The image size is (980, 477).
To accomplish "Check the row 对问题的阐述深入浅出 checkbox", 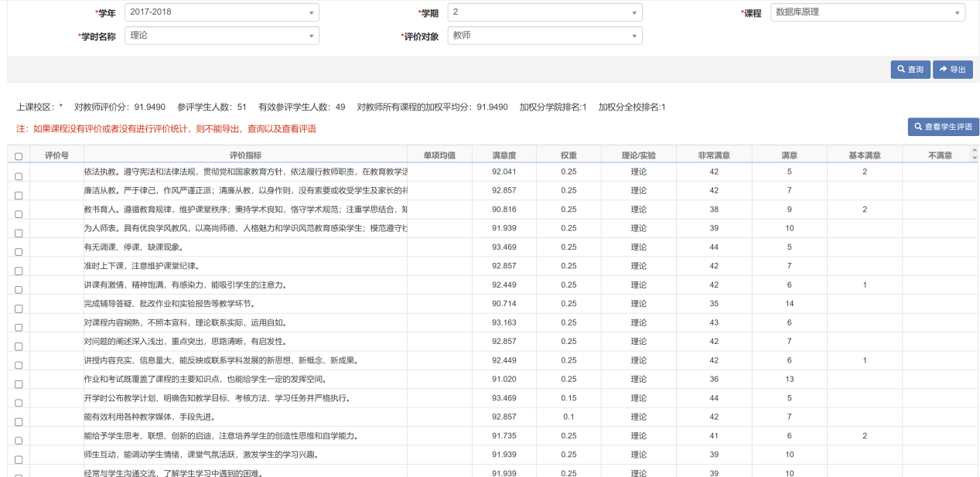I will coord(19,347).
